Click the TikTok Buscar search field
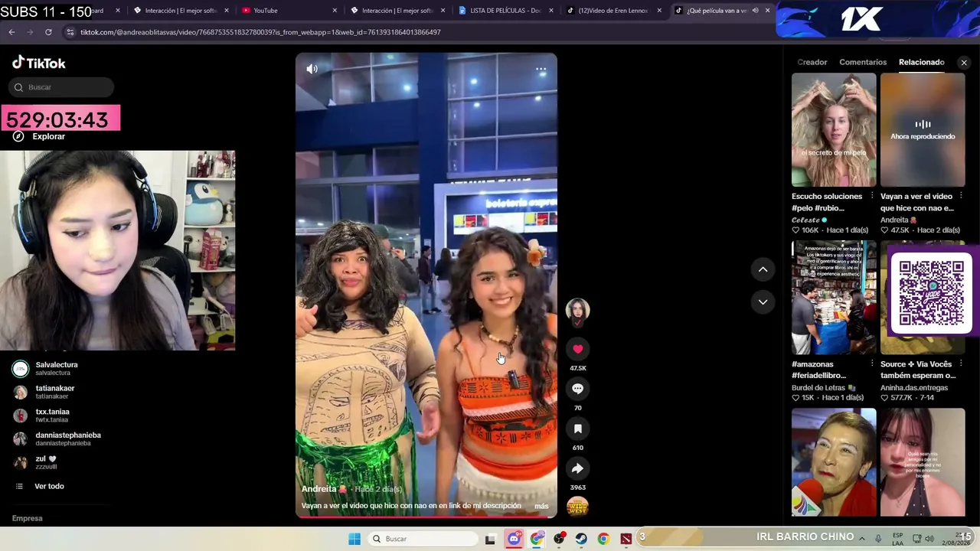980x551 pixels. click(x=62, y=87)
